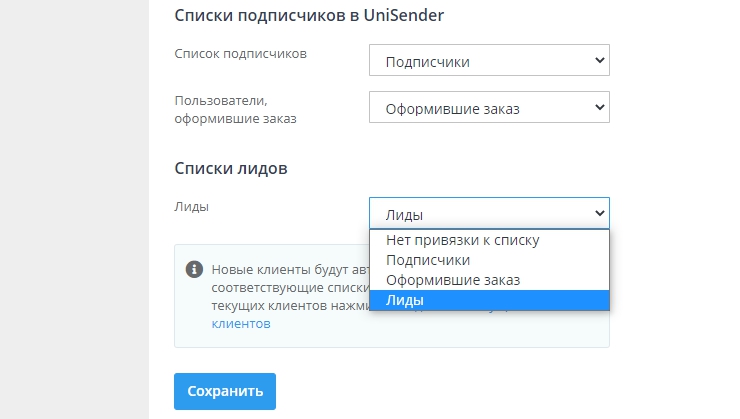Image resolution: width=740 pixels, height=419 pixels.
Task: Follow the 'клиентов' link
Action: tap(240, 323)
